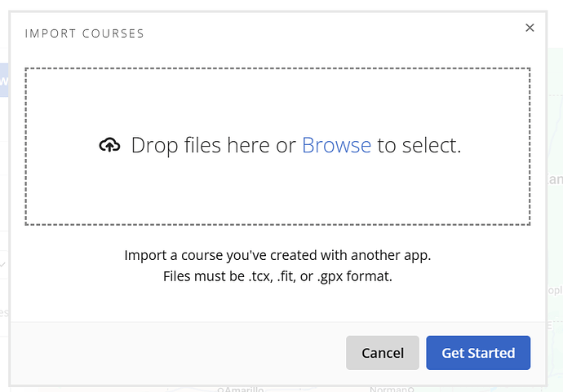Close the Import Courses dialog

pos(530,28)
